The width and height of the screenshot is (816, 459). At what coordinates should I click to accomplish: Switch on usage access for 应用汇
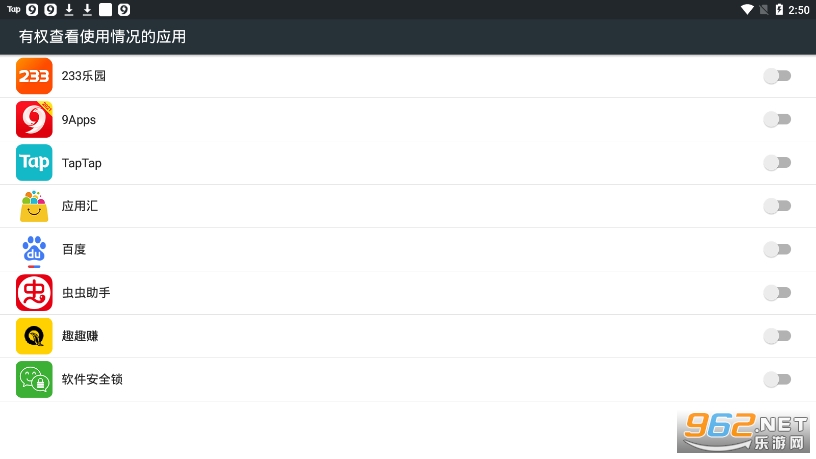[777, 206]
